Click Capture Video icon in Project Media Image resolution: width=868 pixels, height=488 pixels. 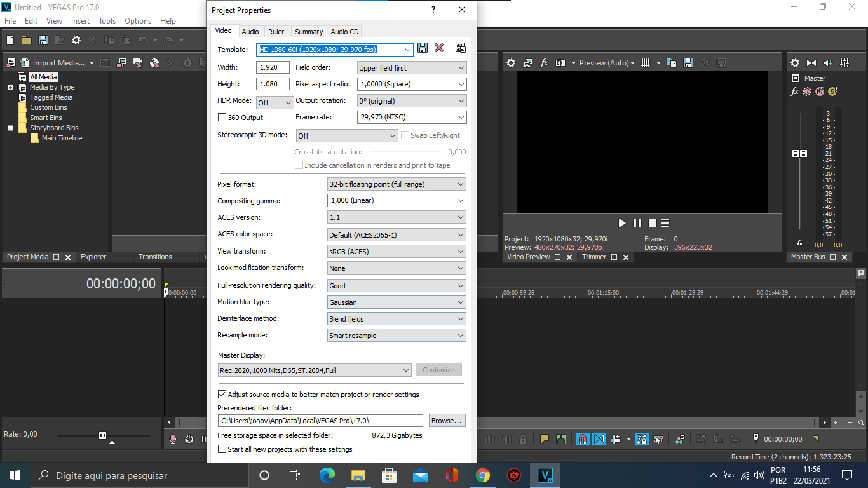[121, 63]
